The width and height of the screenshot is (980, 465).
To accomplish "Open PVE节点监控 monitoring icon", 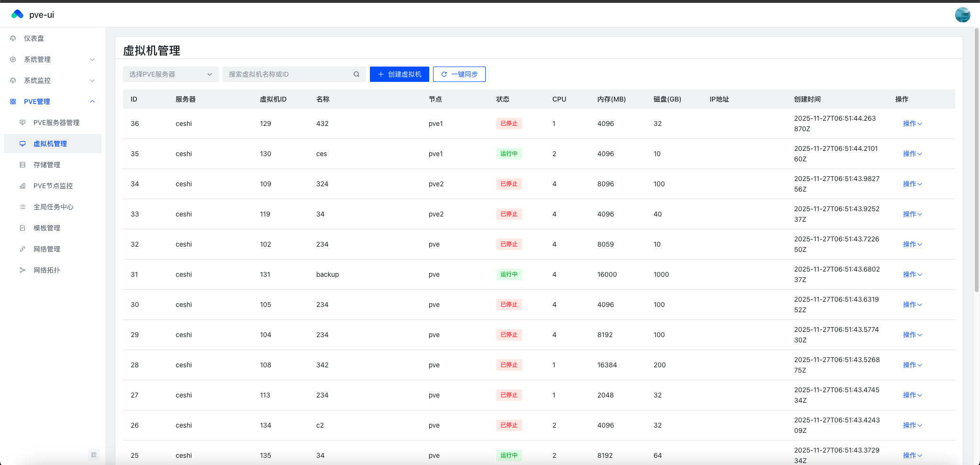I will coord(22,185).
